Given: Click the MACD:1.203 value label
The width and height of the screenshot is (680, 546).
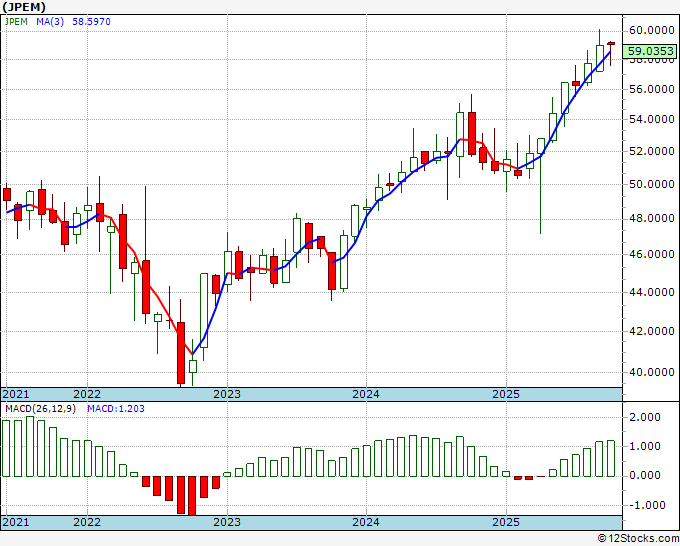Looking at the screenshot, I should click(x=116, y=409).
